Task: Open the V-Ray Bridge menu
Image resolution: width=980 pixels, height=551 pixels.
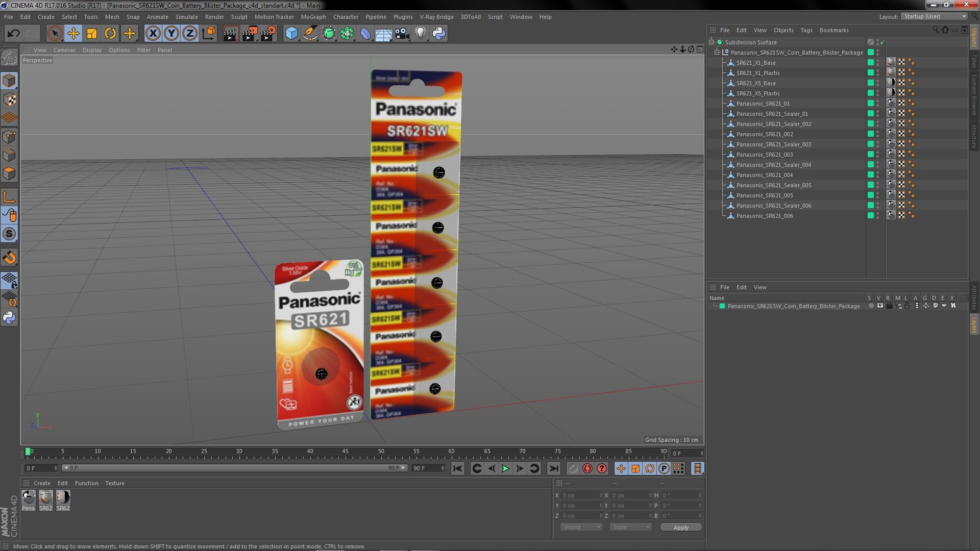Action: tap(436, 17)
